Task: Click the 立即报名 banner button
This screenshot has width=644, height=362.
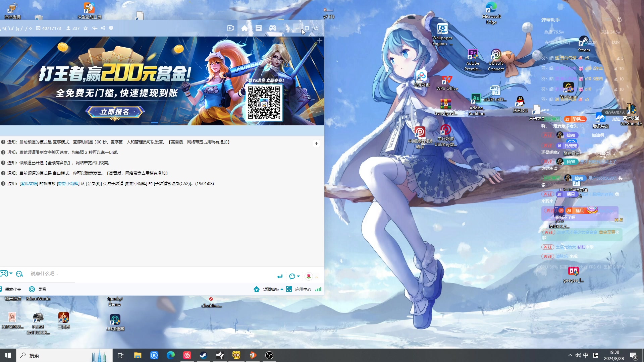Action: click(x=115, y=112)
